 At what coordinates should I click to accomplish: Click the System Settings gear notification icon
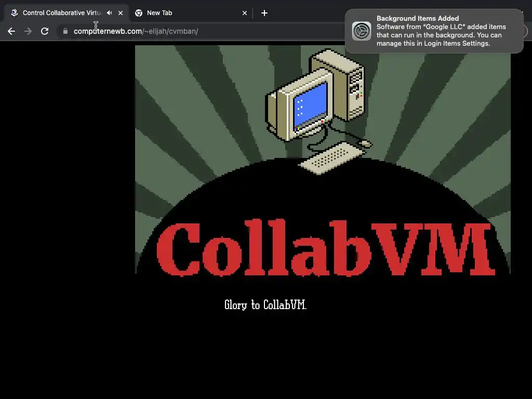pyautogui.click(x=362, y=31)
